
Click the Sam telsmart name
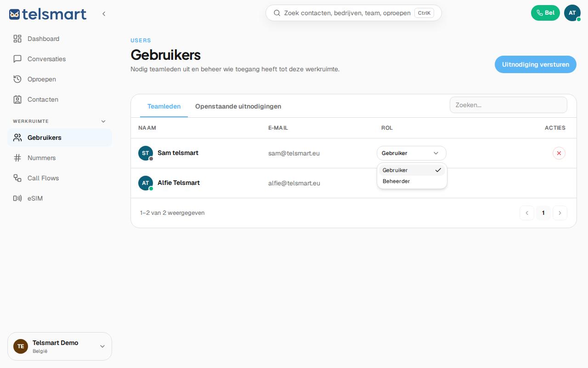click(x=178, y=153)
